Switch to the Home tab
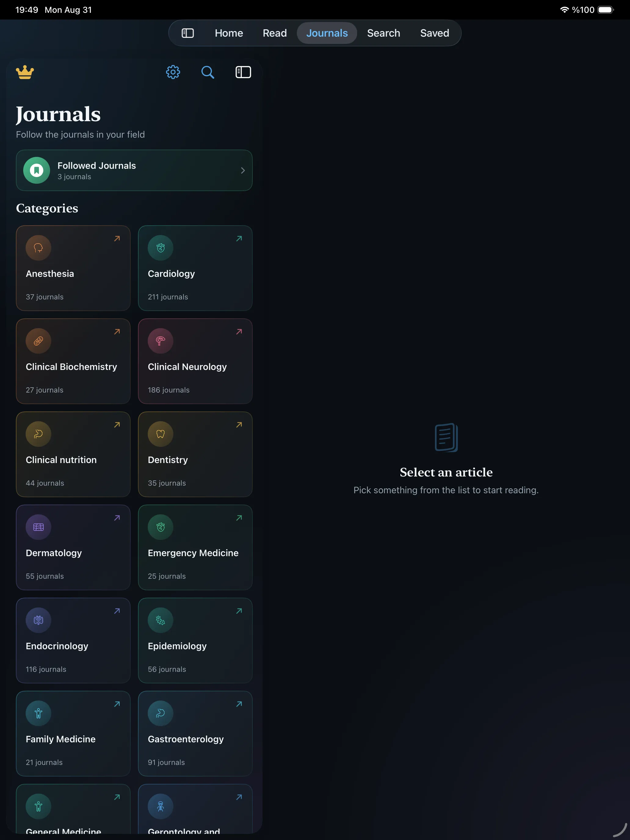The image size is (630, 840). tap(229, 33)
